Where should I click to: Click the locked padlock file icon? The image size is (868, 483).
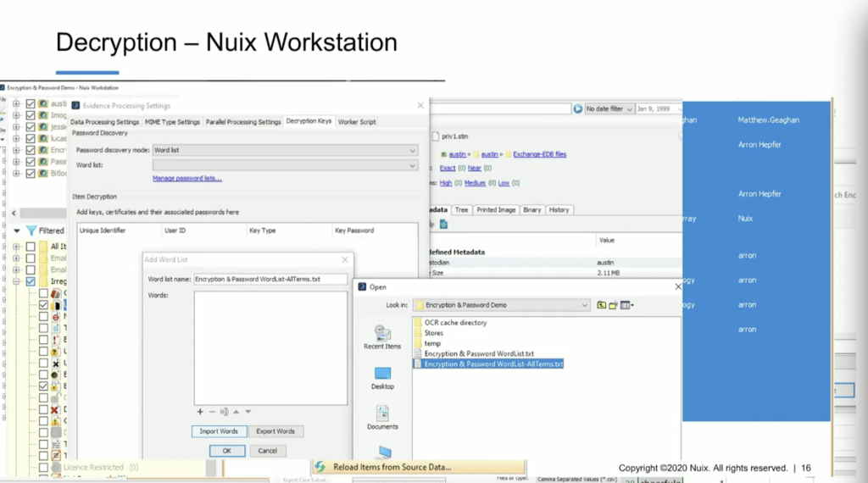point(55,386)
